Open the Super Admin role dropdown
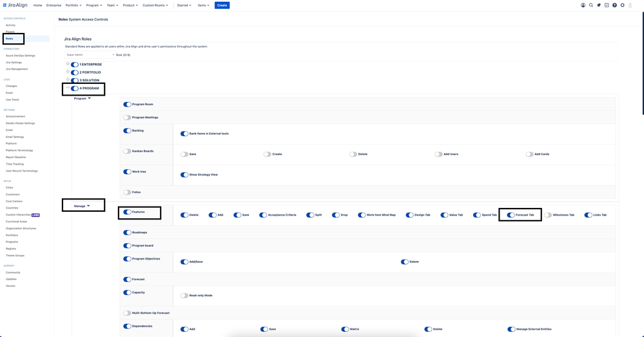Image resolution: width=644 pixels, height=337 pixels. coord(90,55)
